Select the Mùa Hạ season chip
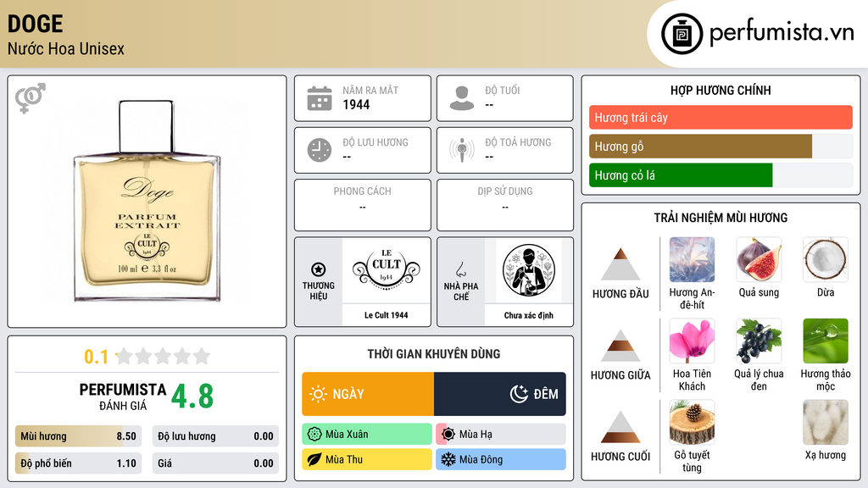This screenshot has width=868, height=488. [x=501, y=435]
